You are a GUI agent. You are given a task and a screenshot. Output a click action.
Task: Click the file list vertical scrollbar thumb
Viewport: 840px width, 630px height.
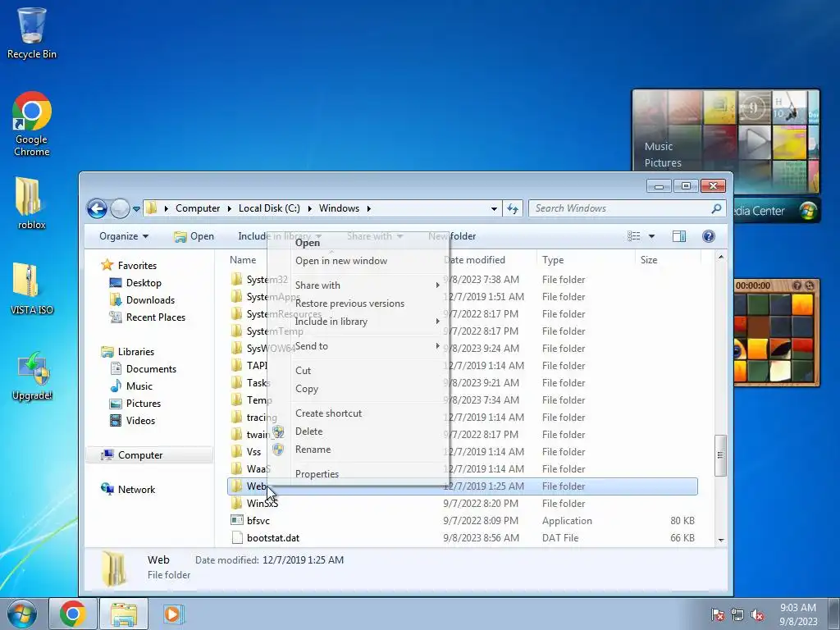coord(720,455)
